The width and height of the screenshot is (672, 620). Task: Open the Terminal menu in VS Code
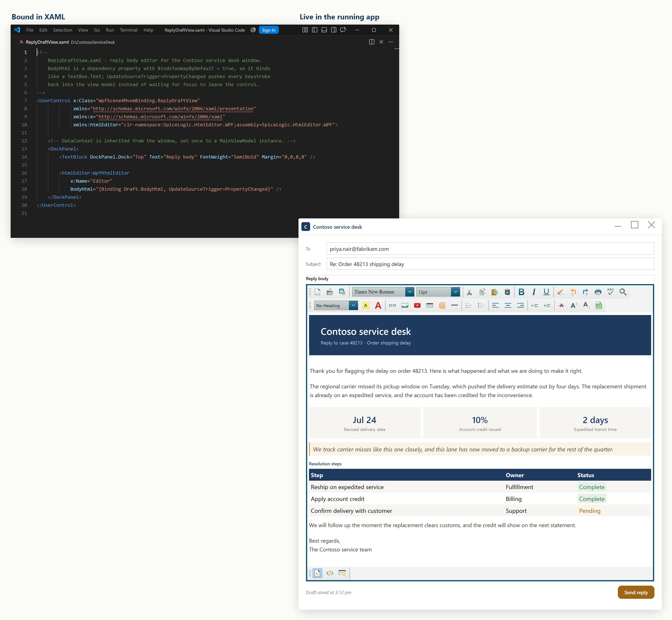(x=129, y=30)
